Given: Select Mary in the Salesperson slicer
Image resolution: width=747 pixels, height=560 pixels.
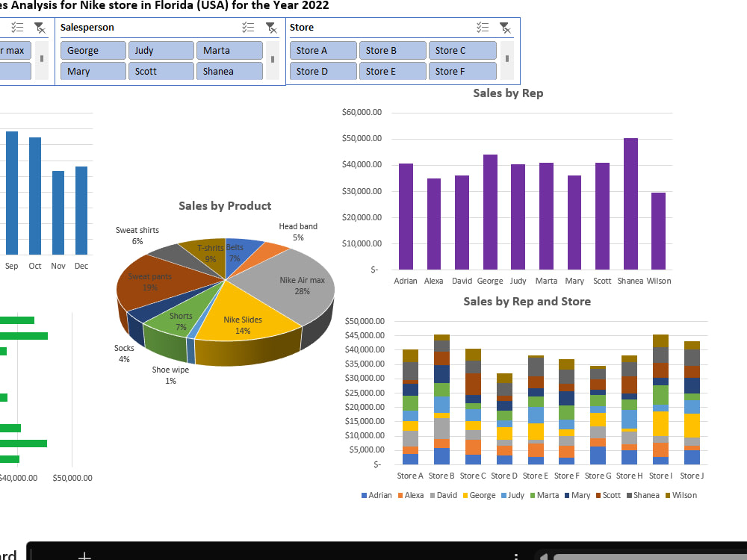Looking at the screenshot, I should point(93,72).
